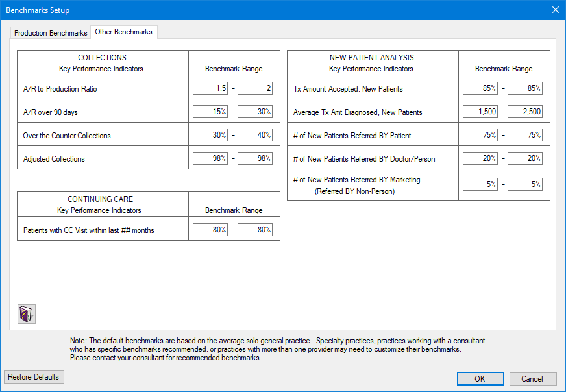Edit A/R to Production Ratio maximum field
The width and height of the screenshot is (566, 392).
[255, 89]
